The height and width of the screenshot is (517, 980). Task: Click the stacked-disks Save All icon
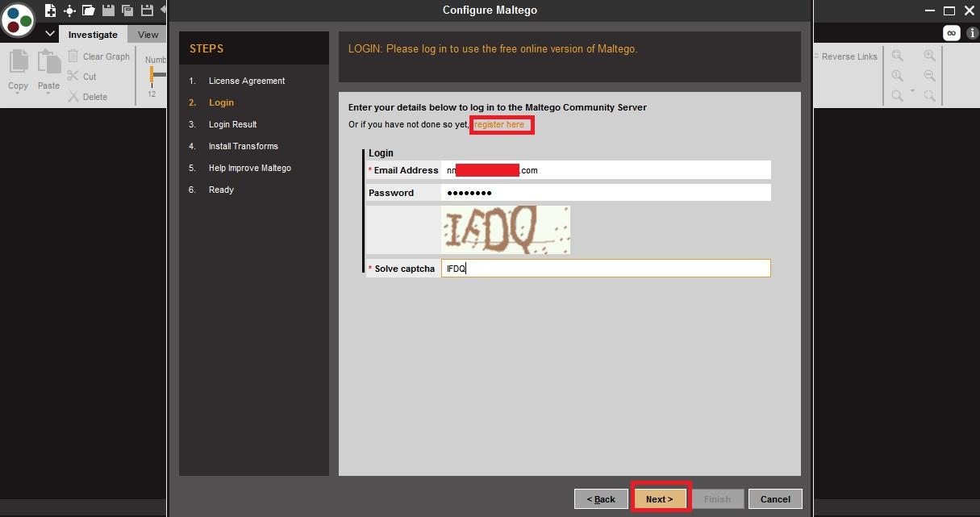pos(127,10)
